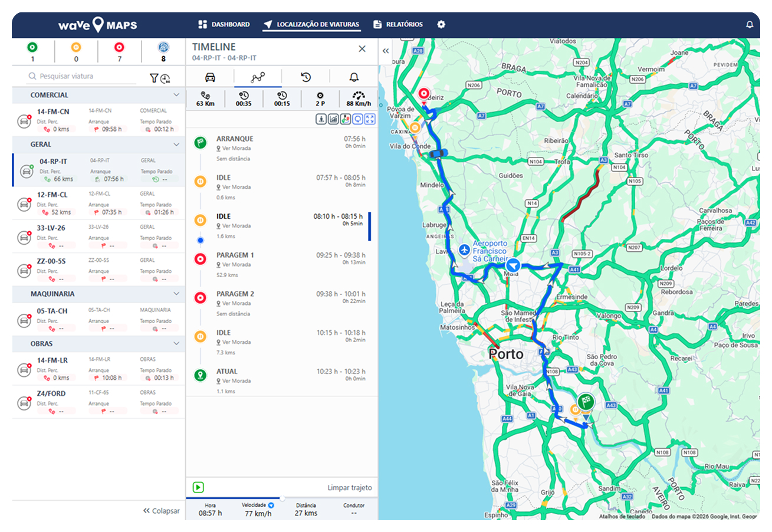Viewport: 772px width, 532px height.
Task: Collapse the MAQUINARIA group chevron
Action: click(x=176, y=294)
